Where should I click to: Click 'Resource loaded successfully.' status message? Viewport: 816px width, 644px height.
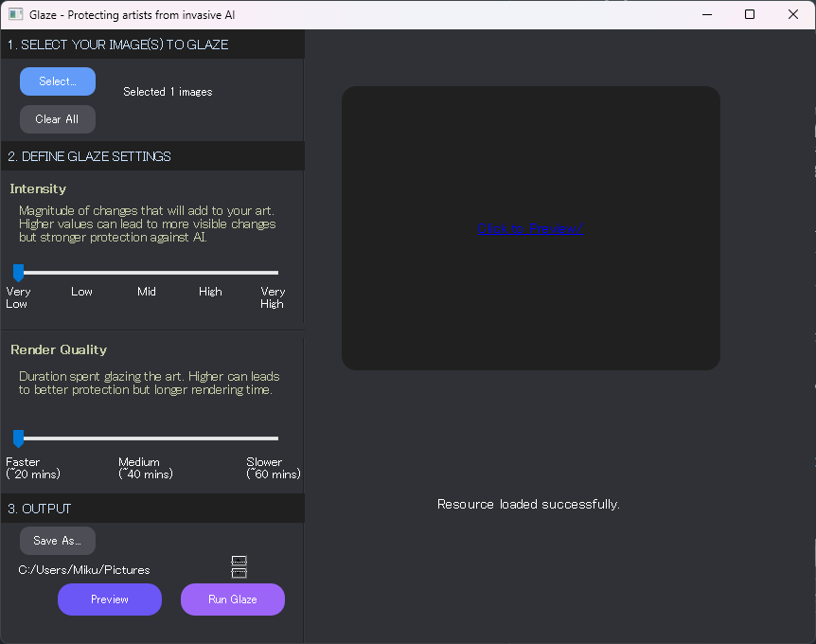528,504
